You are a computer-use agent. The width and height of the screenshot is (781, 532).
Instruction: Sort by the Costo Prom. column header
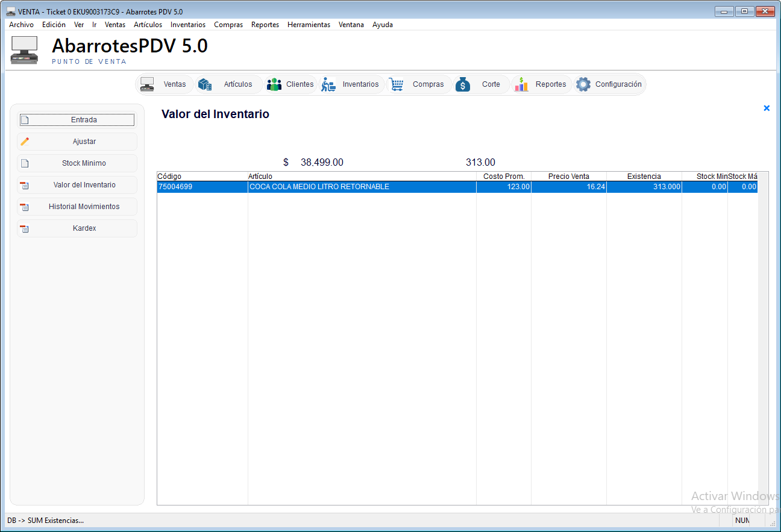504,177
